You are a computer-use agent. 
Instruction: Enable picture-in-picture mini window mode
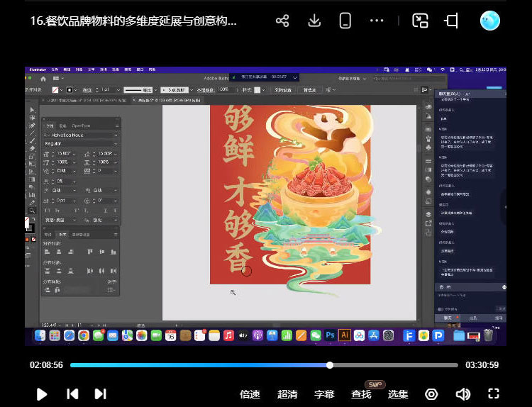coord(420,21)
